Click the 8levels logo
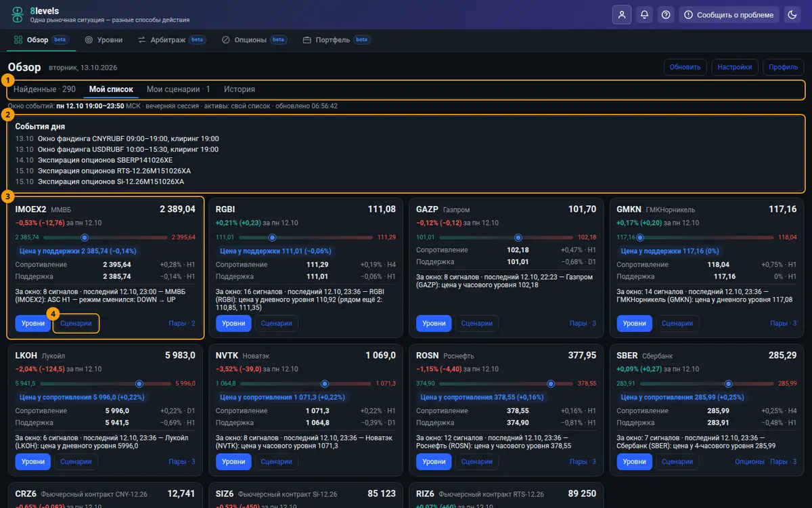This screenshot has width=812, height=508. pos(18,15)
